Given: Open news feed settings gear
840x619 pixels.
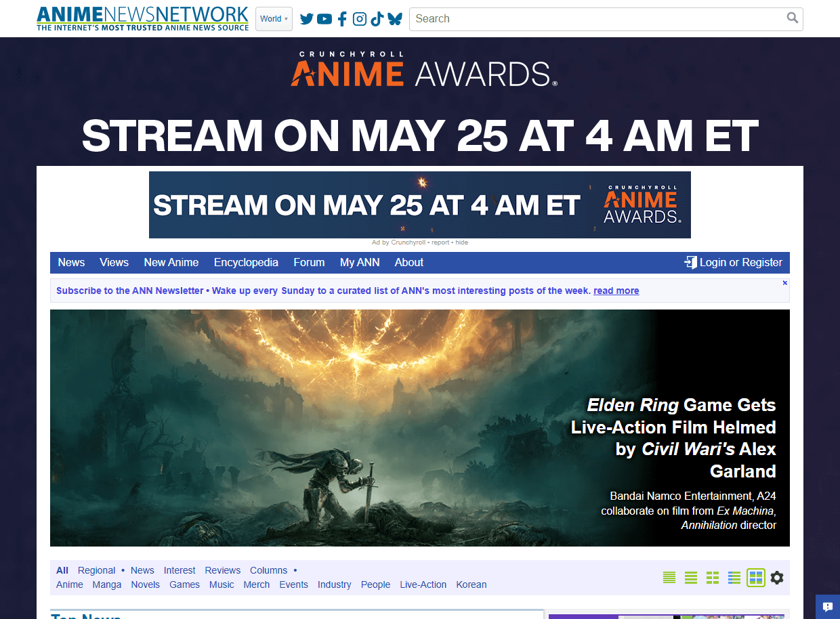Looking at the screenshot, I should [x=777, y=578].
